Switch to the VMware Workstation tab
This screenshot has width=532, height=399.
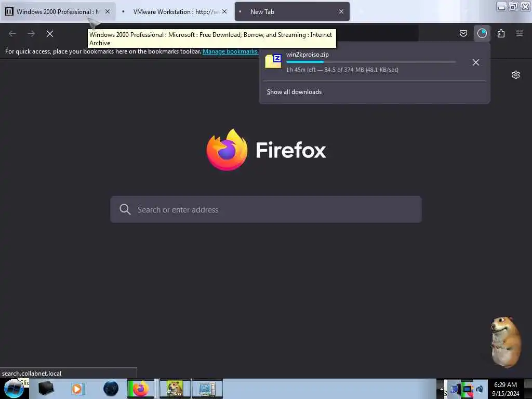[x=175, y=11]
